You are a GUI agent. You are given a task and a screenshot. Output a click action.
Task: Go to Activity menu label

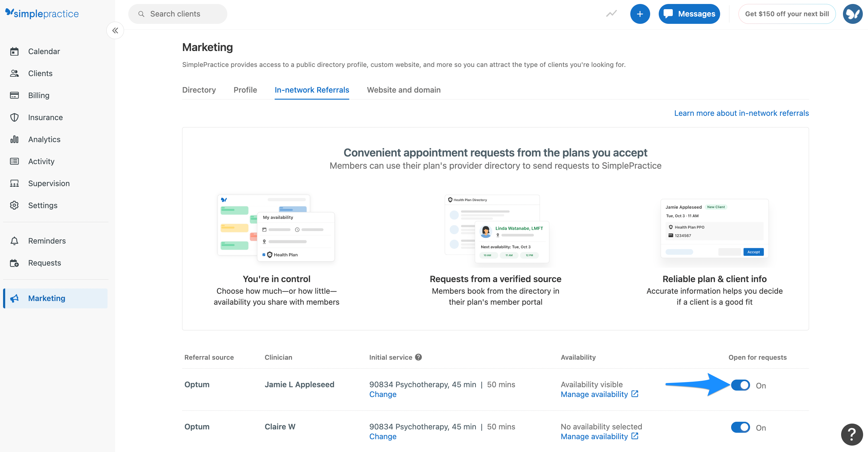point(41,161)
